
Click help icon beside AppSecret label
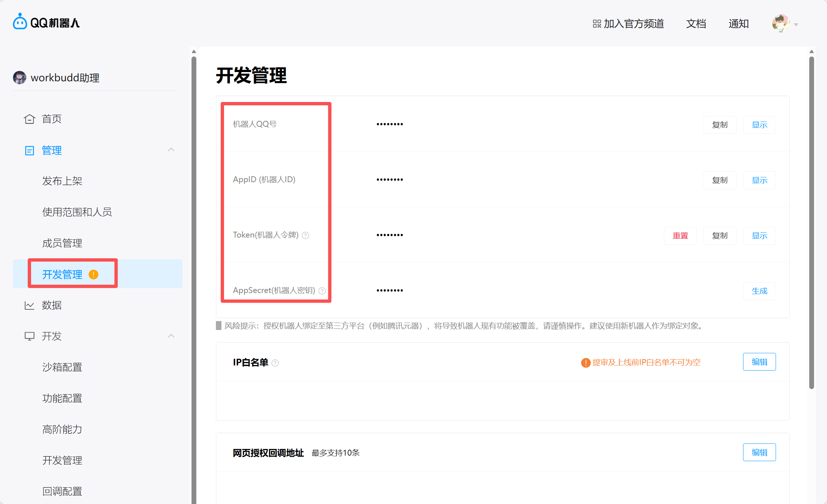[322, 291]
